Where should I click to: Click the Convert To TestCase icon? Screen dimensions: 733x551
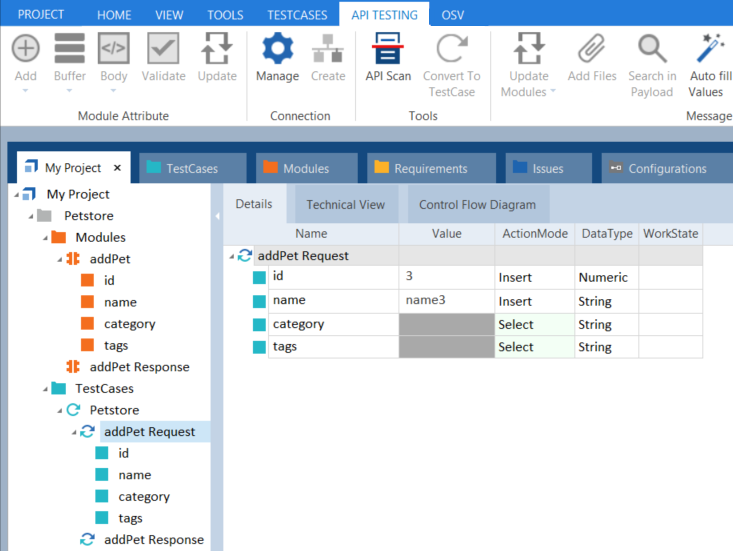coord(451,49)
